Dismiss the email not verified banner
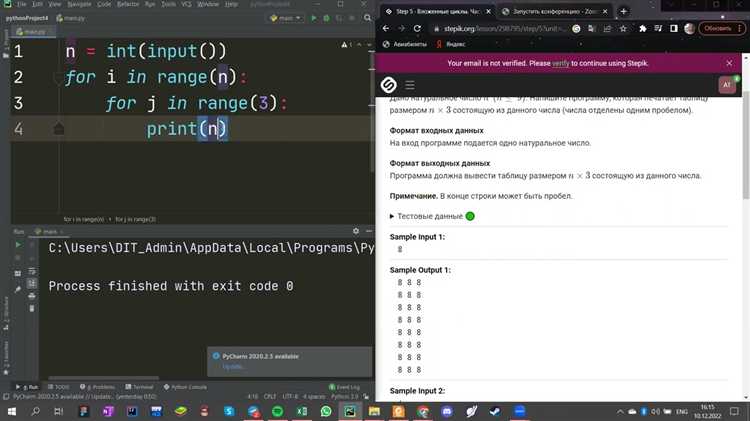Viewport: 750px width, 421px height. point(729,63)
